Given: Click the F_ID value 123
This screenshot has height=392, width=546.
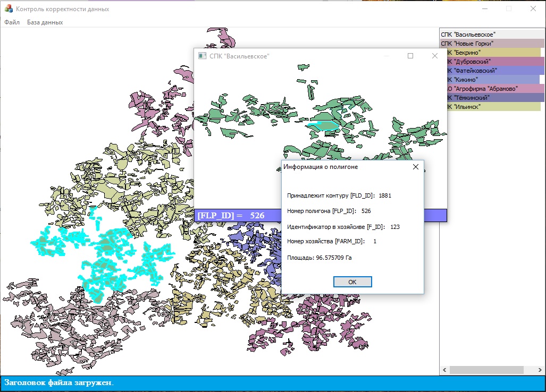Looking at the screenshot, I should point(395,227).
